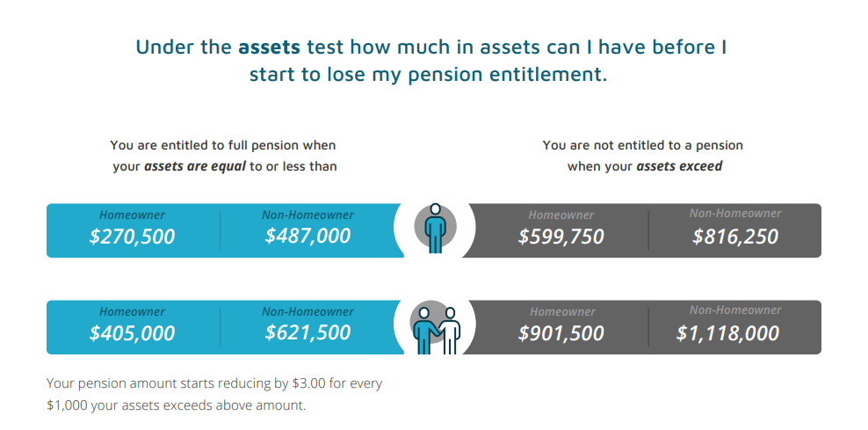
Task: Click the single non-homeowner $816,250 cutoff
Action: point(735,237)
